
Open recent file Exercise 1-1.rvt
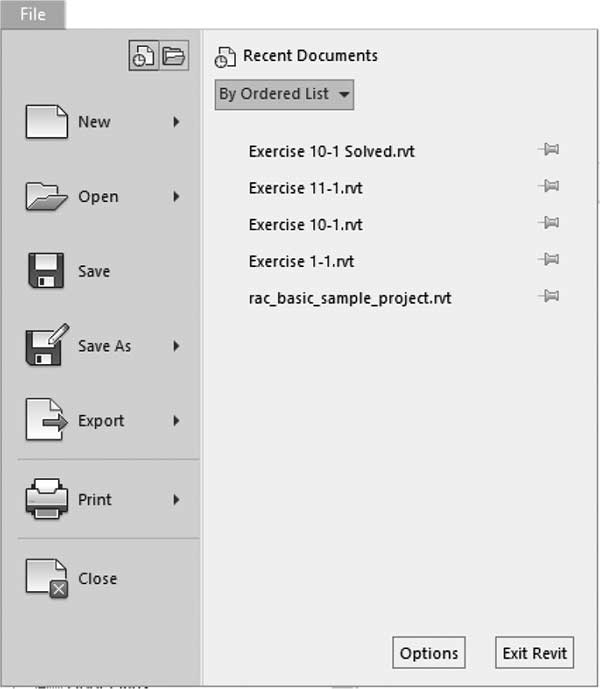(x=301, y=261)
